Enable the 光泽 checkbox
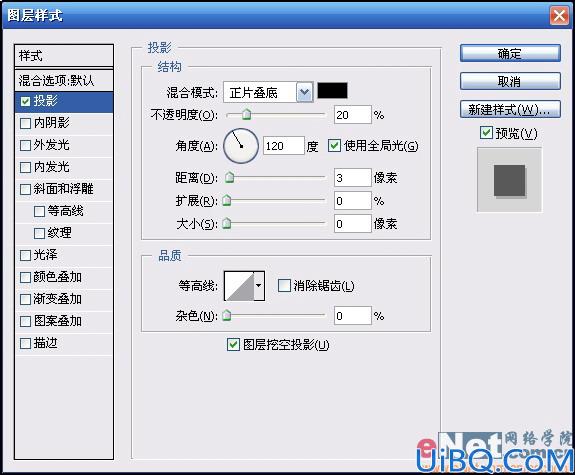This screenshot has width=575, height=475. coord(25,255)
